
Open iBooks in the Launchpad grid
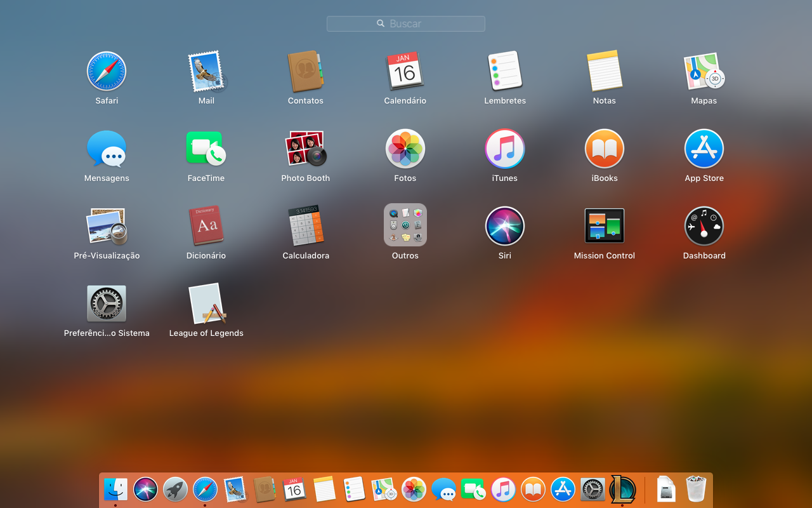tap(605, 149)
